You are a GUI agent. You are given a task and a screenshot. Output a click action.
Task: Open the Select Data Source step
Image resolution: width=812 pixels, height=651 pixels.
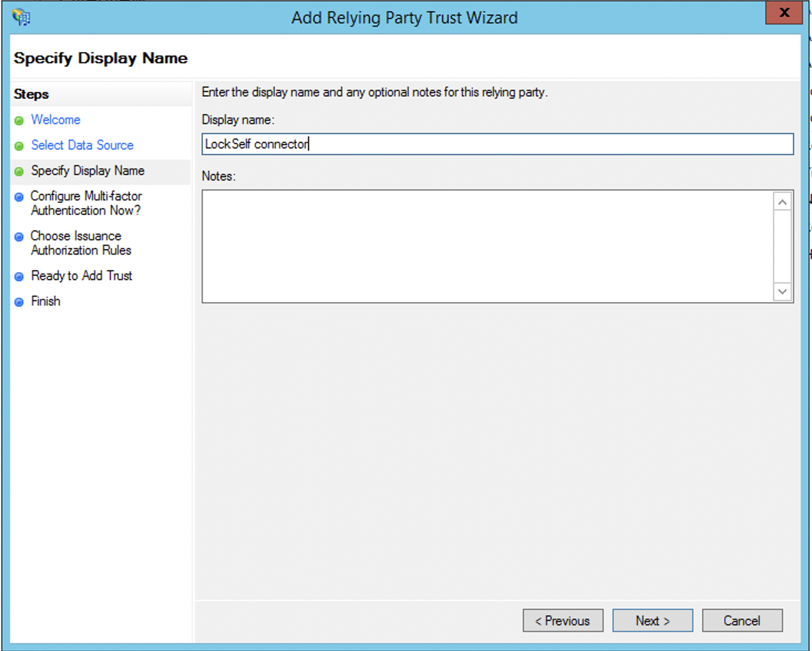coord(82,146)
